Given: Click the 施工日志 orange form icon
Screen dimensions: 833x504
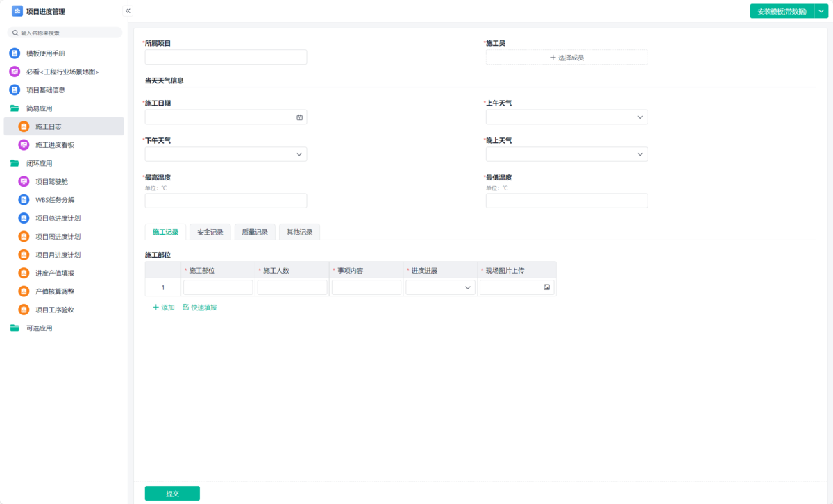Looking at the screenshot, I should coord(24,126).
